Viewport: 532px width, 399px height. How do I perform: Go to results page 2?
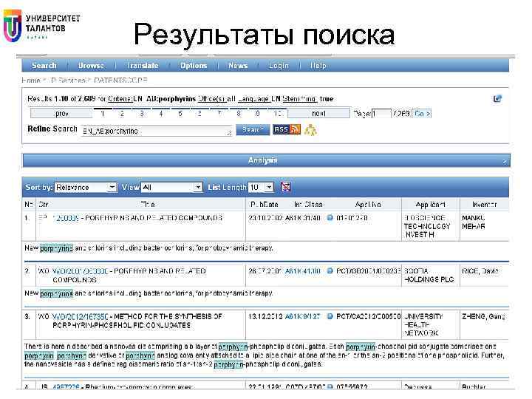(x=122, y=113)
